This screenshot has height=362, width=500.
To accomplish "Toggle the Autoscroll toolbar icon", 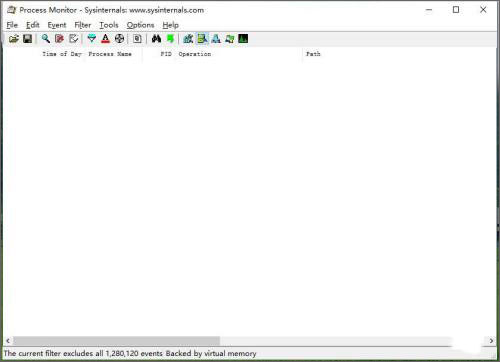I will [x=59, y=39].
